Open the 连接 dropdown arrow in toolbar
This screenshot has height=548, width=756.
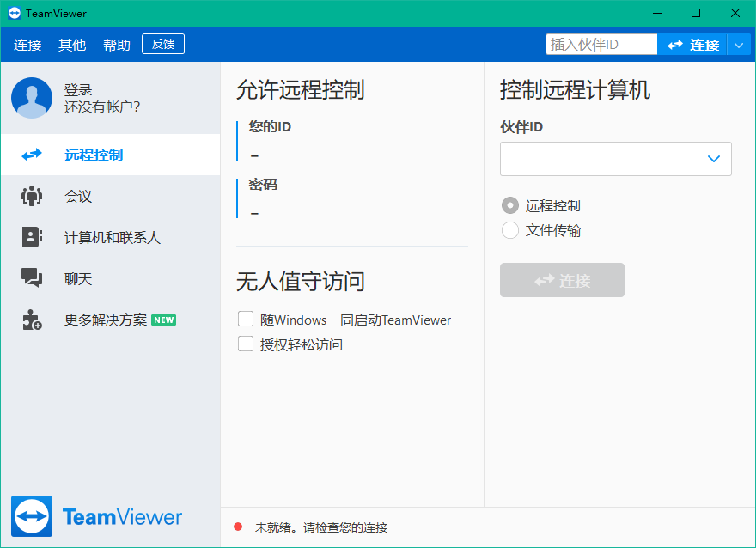pyautogui.click(x=740, y=44)
